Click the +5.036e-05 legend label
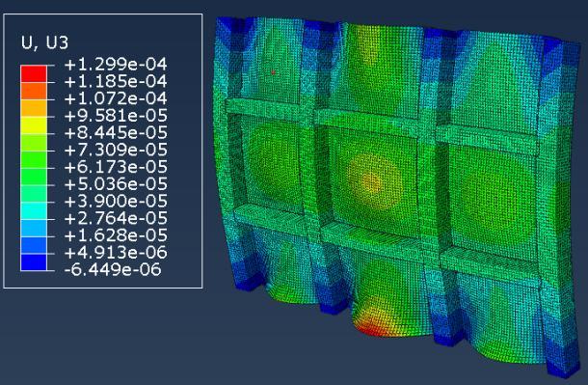The image size is (588, 385). [116, 184]
